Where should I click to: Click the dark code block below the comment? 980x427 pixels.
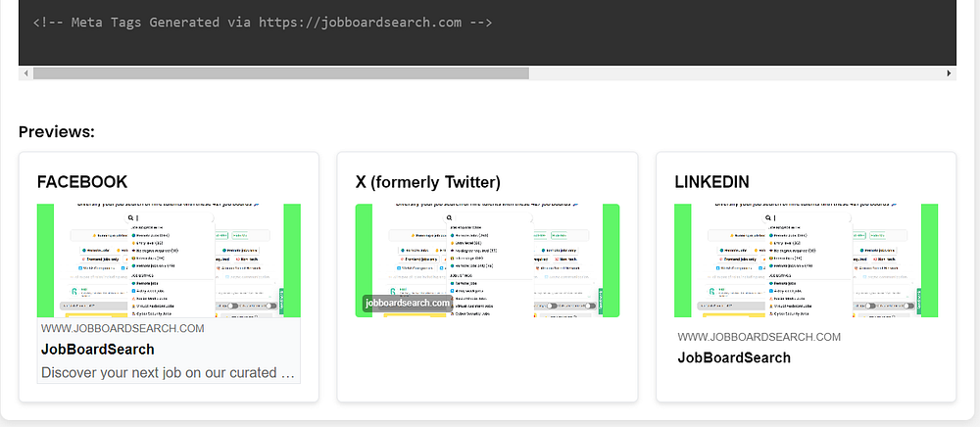(x=487, y=49)
